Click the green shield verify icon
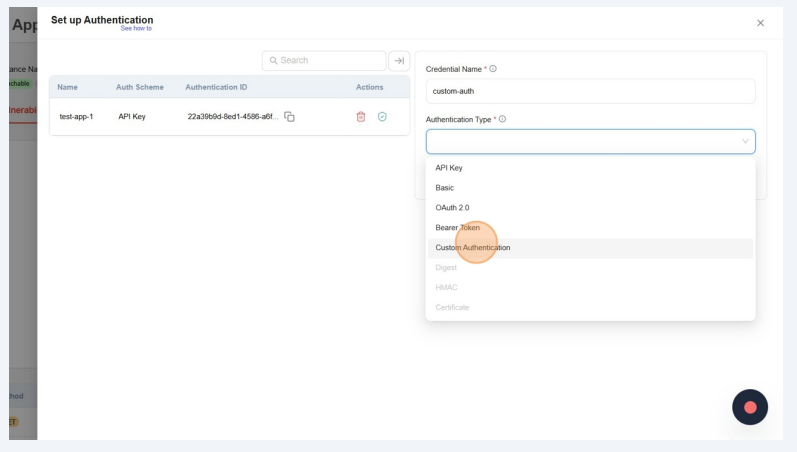Screen dimensions: 797x452 tap(382, 117)
